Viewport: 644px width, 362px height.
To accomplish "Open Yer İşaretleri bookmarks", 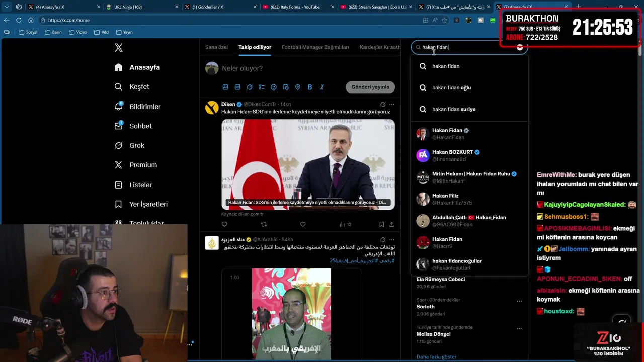I will 141,204.
